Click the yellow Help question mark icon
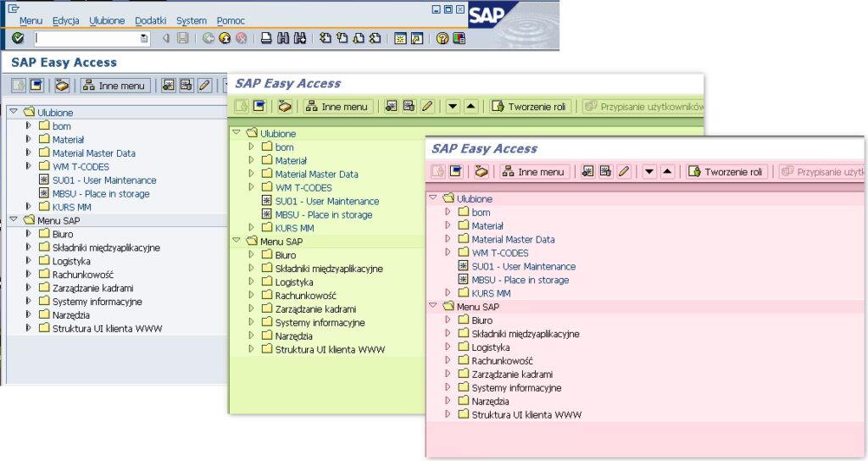The image size is (868, 461). (x=442, y=38)
